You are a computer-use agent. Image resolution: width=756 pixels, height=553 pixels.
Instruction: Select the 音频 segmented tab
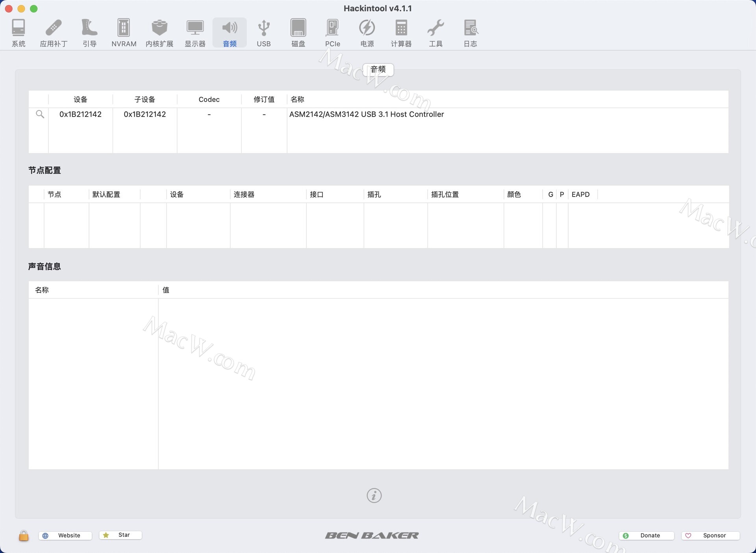click(x=378, y=69)
